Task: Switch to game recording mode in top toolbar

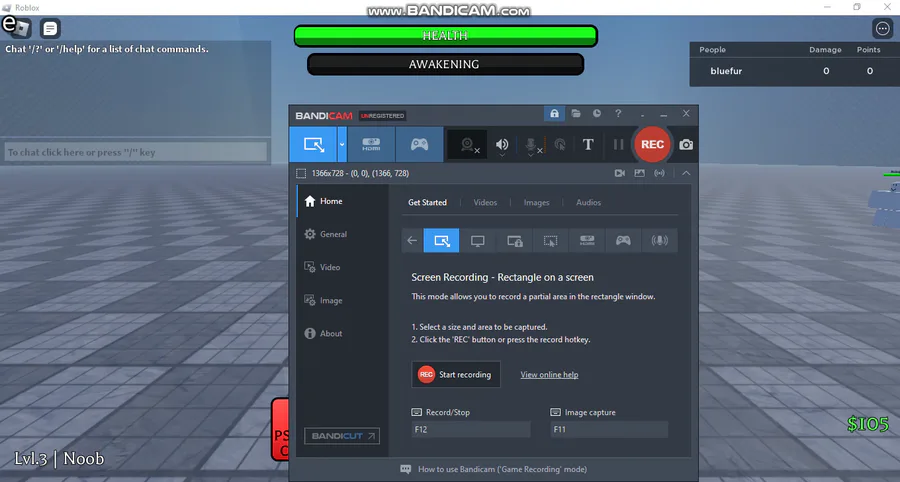Action: (419, 145)
